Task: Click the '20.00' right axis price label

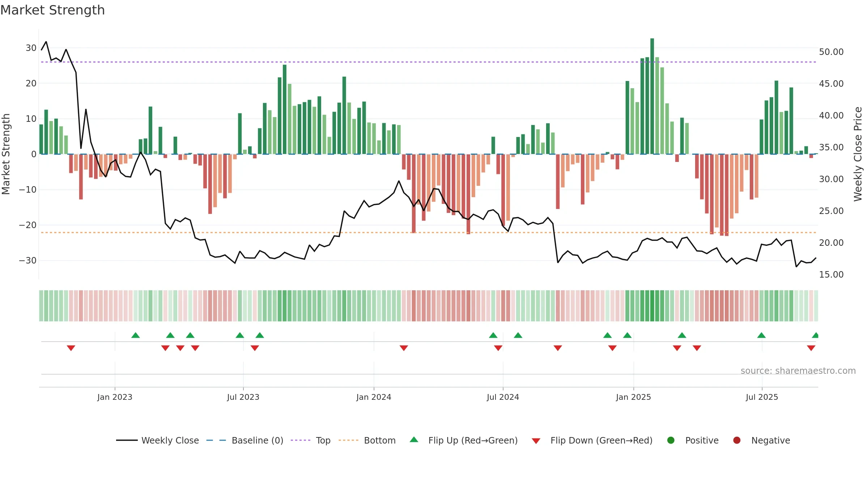Action: click(x=831, y=243)
